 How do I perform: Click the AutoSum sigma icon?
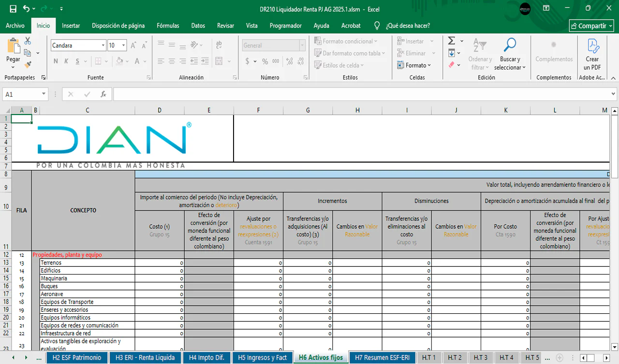(451, 41)
